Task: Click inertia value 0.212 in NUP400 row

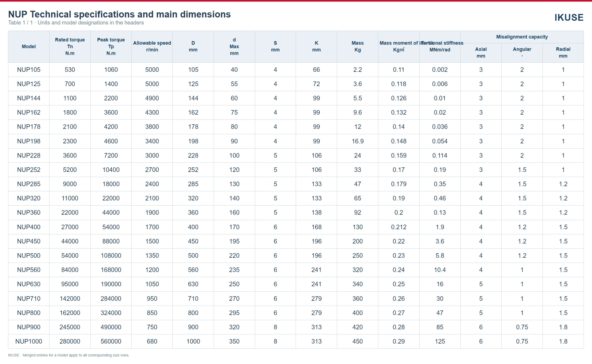Action: tap(399, 227)
